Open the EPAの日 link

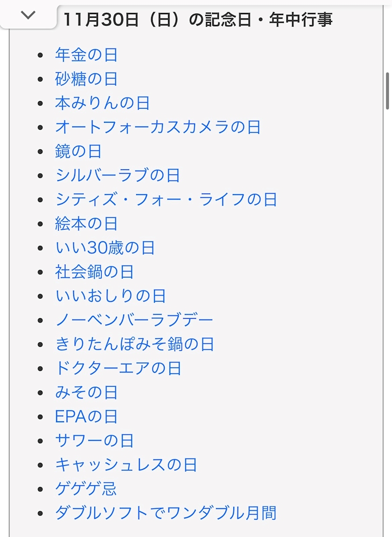pyautogui.click(x=86, y=417)
